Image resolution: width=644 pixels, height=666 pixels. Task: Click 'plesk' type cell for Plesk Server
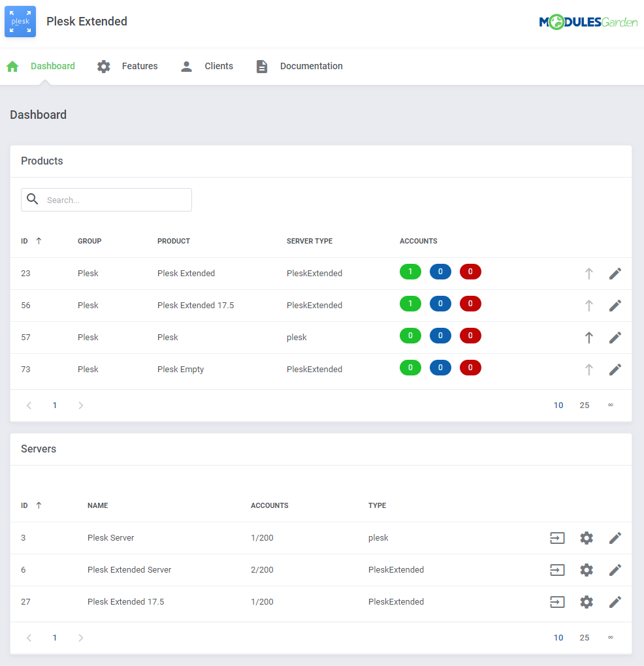point(378,538)
